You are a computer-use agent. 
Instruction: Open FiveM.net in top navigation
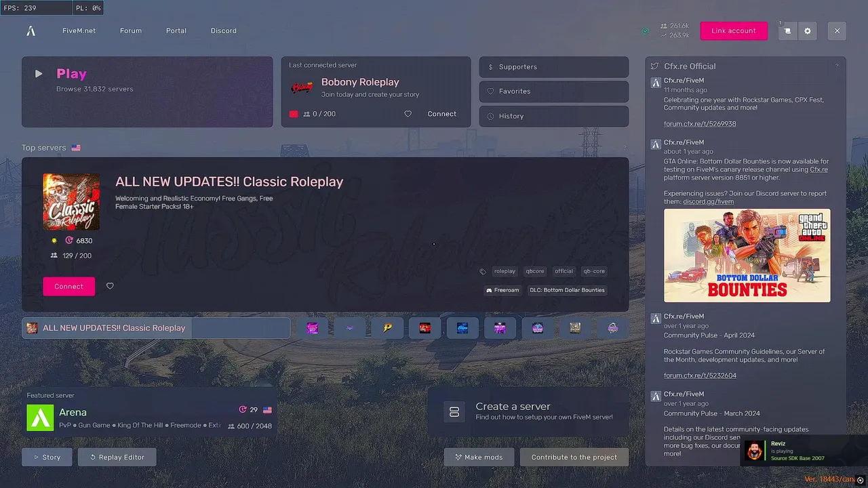[79, 30]
